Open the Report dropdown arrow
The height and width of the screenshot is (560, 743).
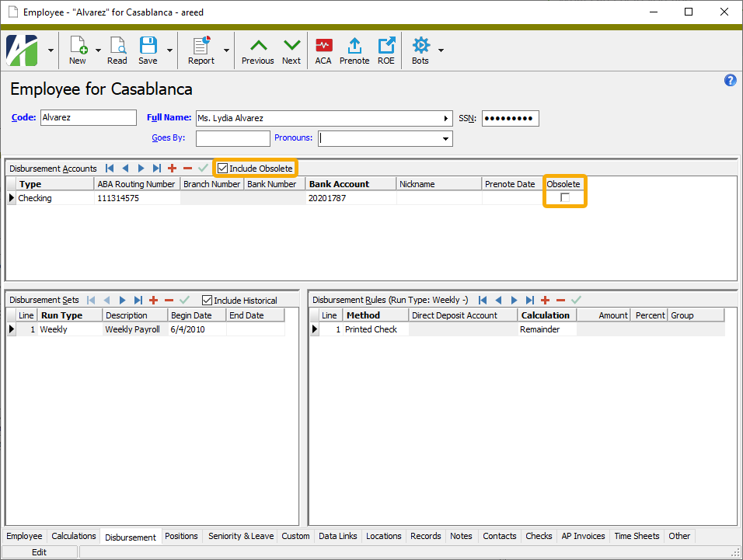click(226, 49)
